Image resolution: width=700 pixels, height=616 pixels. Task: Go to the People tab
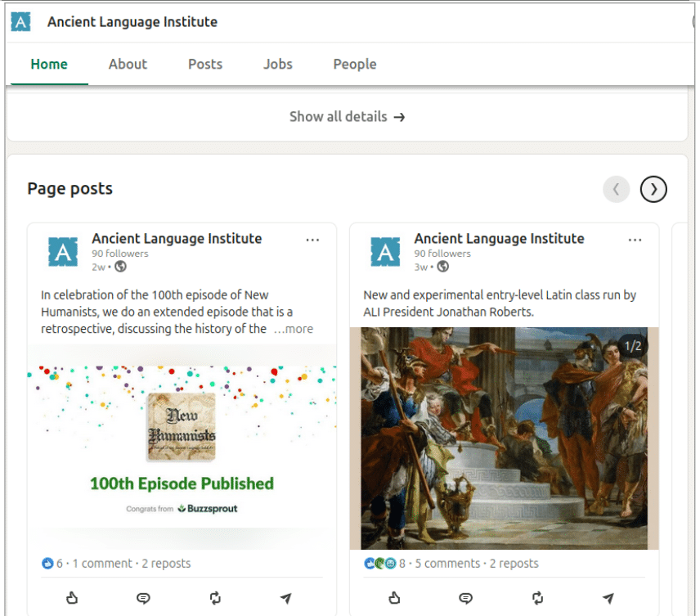pos(354,64)
